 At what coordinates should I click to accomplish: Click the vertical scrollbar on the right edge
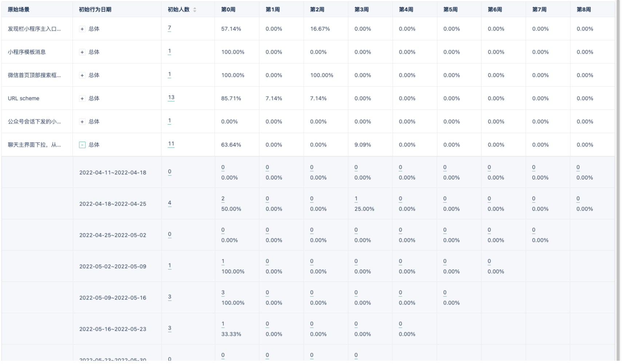618,182
